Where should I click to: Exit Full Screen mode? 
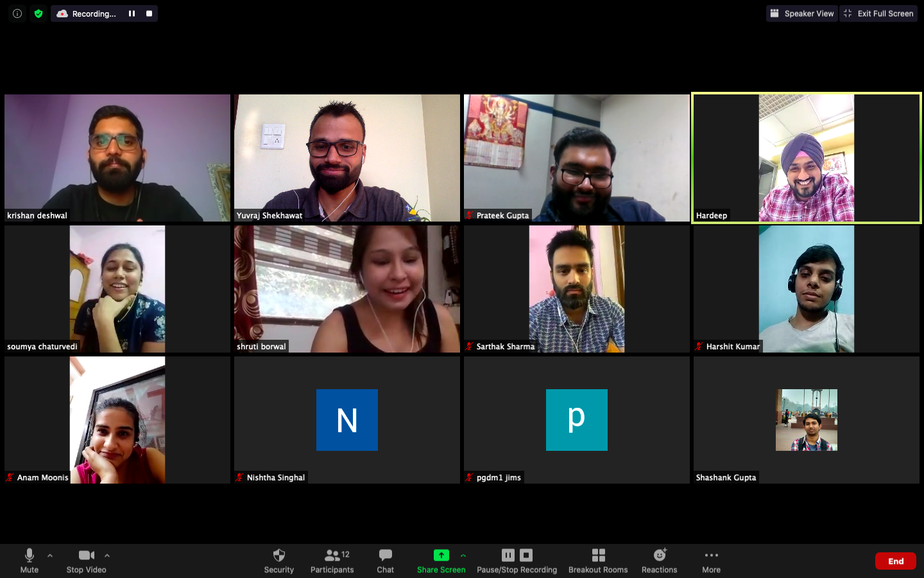[878, 13]
